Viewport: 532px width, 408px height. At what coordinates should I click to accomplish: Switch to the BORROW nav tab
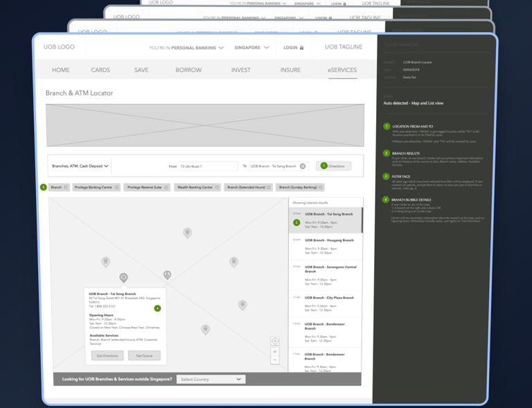click(188, 70)
